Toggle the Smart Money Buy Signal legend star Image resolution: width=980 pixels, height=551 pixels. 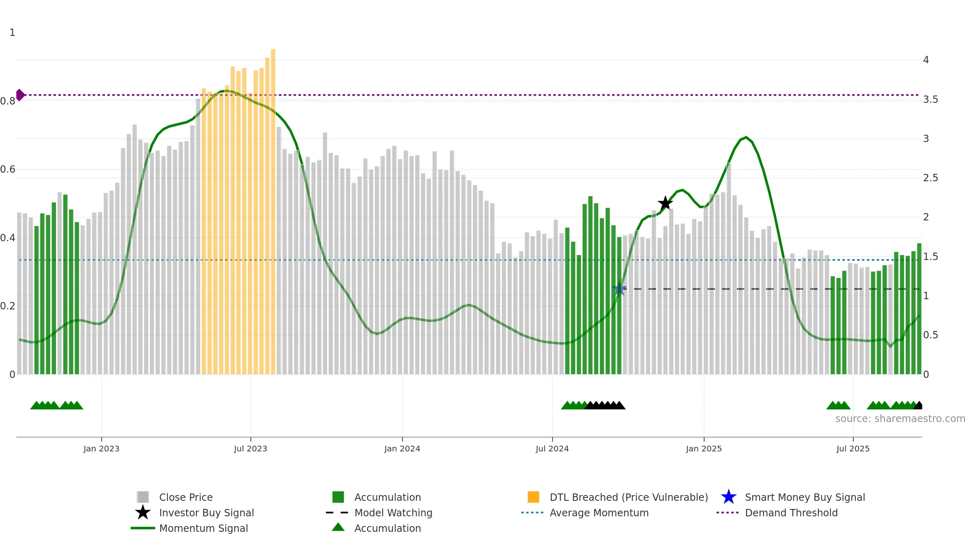point(728,497)
